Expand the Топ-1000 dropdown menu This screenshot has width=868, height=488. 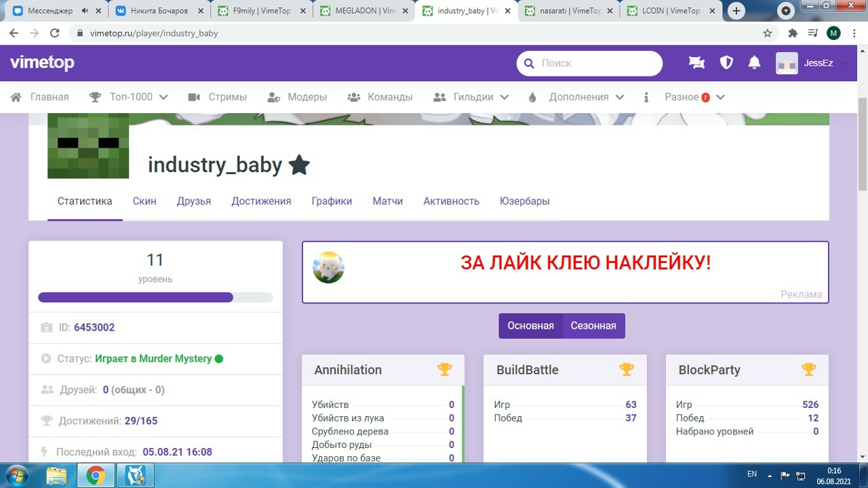tap(129, 97)
